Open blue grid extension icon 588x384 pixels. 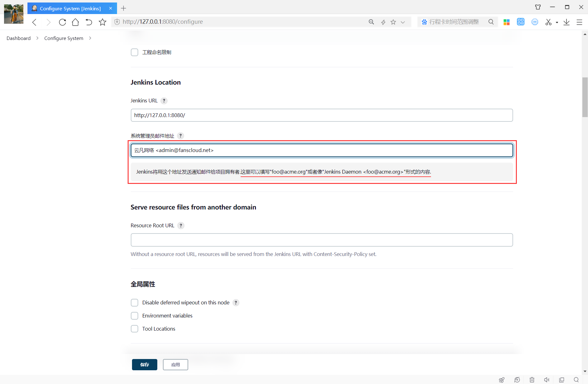coord(521,22)
